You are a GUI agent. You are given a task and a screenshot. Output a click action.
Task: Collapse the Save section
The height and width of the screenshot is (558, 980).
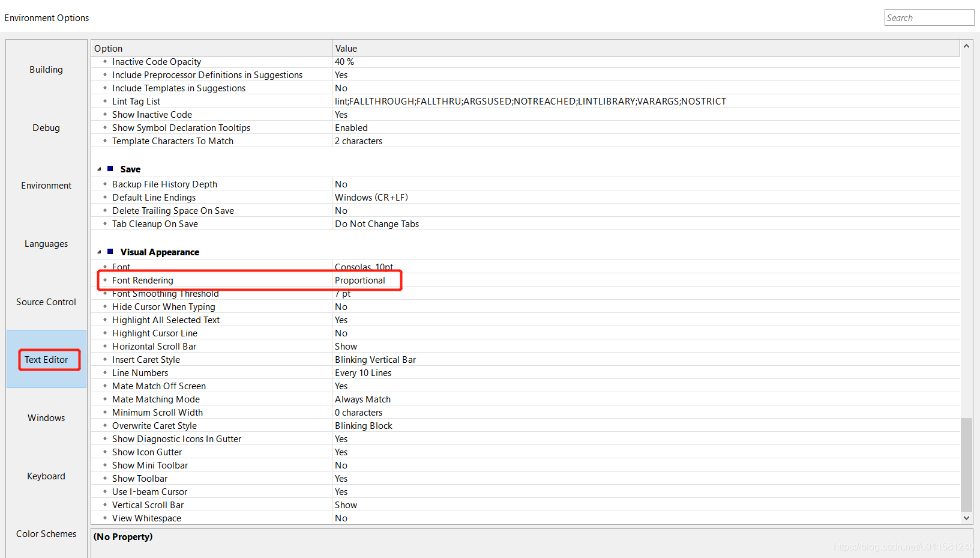pyautogui.click(x=100, y=169)
